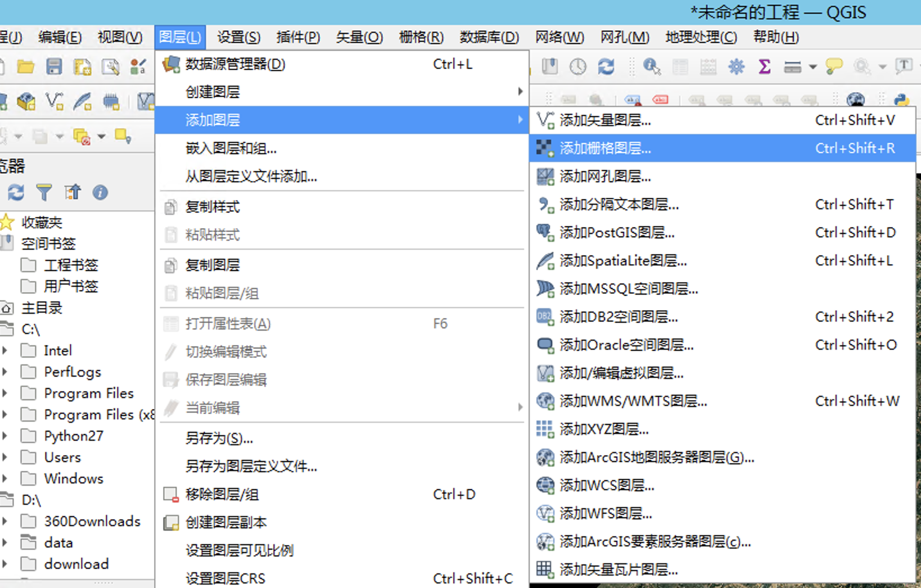Image resolution: width=921 pixels, height=588 pixels.
Task: Expand the Intel folder in tree
Action: point(5,350)
